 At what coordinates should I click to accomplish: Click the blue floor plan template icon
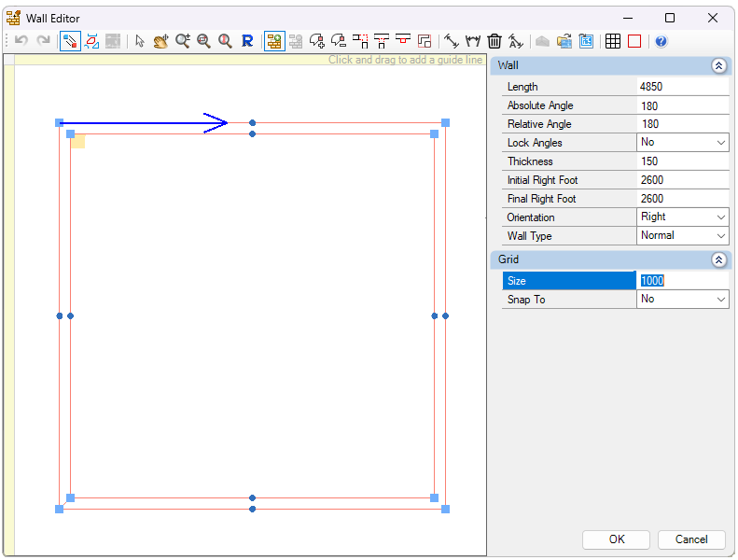[586, 41]
